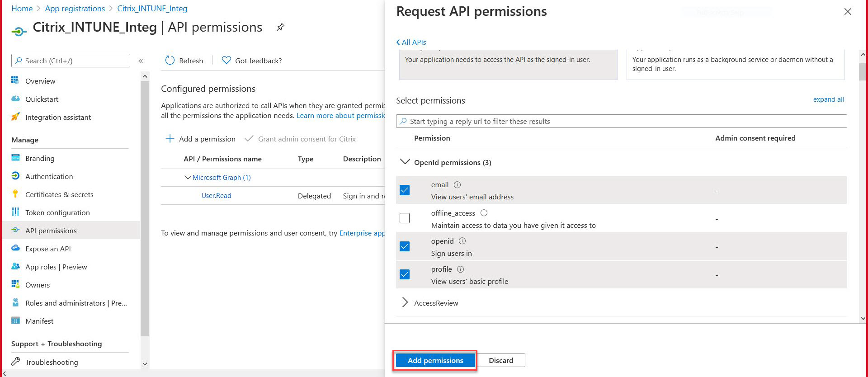Click the Owners icon
Image resolution: width=868 pixels, height=377 pixels.
click(15, 284)
